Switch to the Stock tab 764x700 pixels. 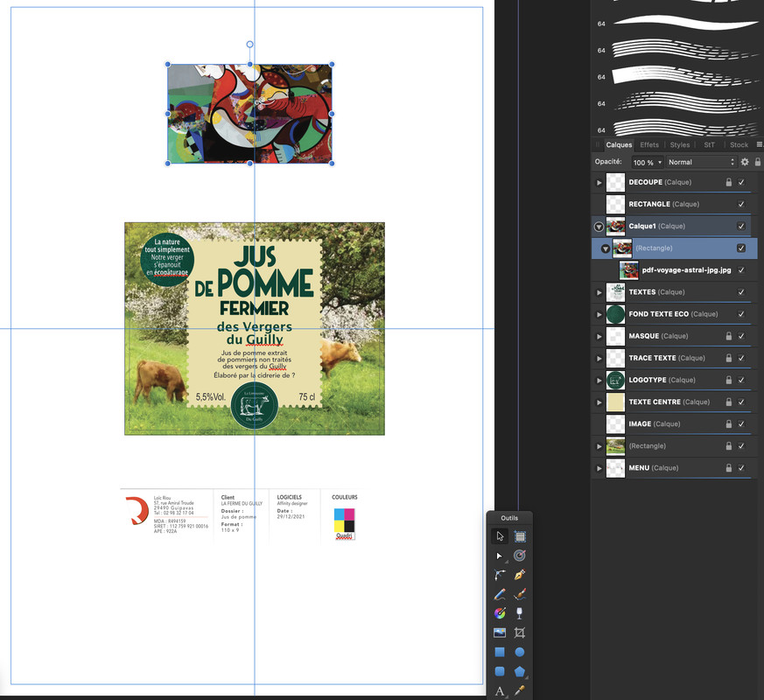pos(739,144)
